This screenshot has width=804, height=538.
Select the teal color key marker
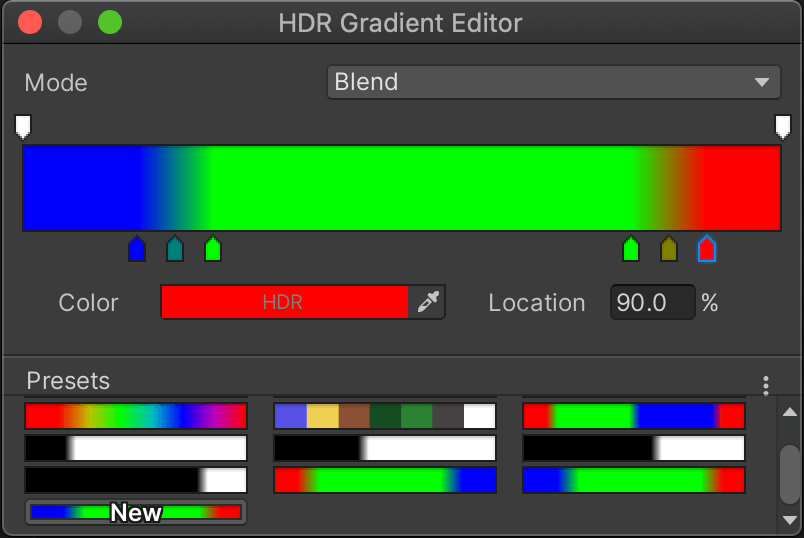pos(175,249)
